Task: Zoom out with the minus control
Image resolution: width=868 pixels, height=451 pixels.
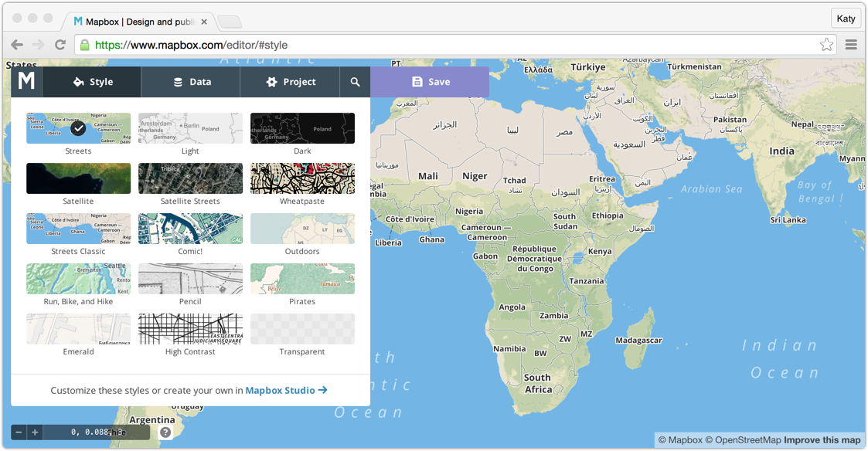Action: click(17, 432)
